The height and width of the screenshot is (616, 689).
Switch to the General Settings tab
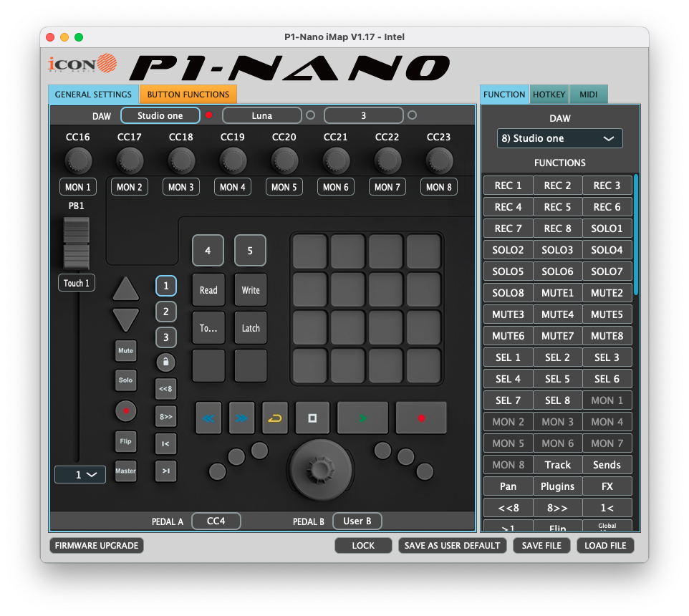pyautogui.click(x=93, y=95)
